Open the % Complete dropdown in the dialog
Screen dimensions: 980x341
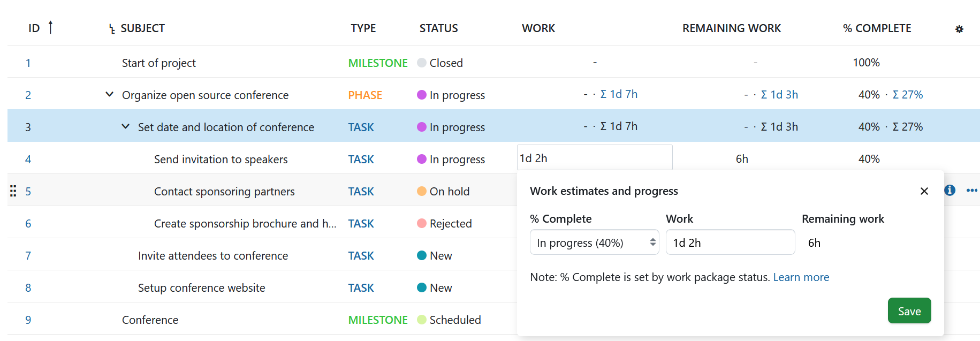pyautogui.click(x=594, y=242)
